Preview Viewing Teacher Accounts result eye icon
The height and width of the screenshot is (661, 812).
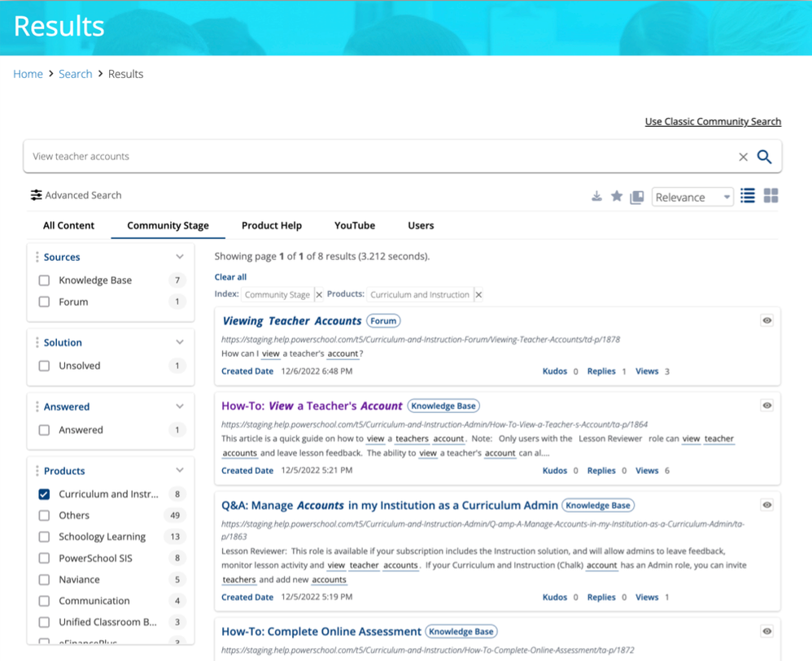pos(766,321)
